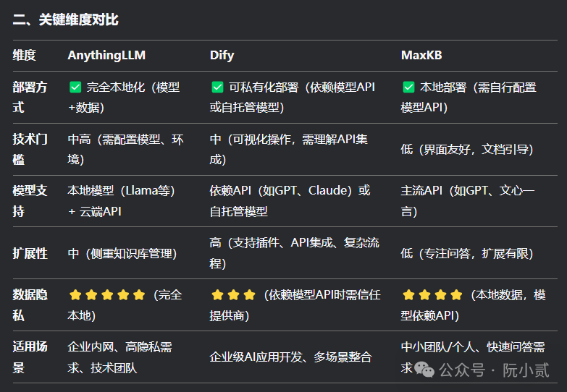This screenshot has height=392, width=567.
Task: Select the heading 二、关键维度对比
Action: [x=65, y=20]
